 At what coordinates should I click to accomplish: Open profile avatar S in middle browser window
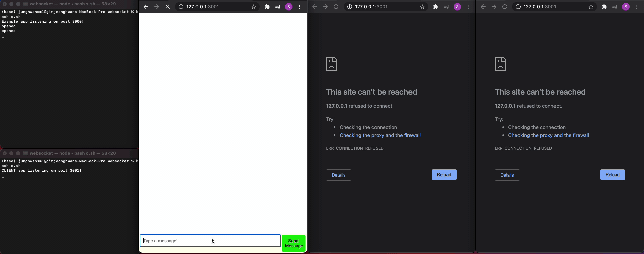point(457,7)
